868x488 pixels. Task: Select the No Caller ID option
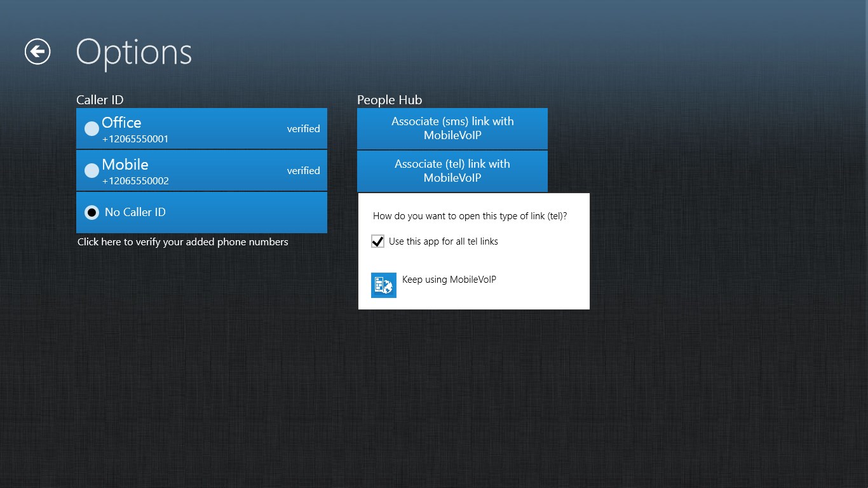(92, 212)
